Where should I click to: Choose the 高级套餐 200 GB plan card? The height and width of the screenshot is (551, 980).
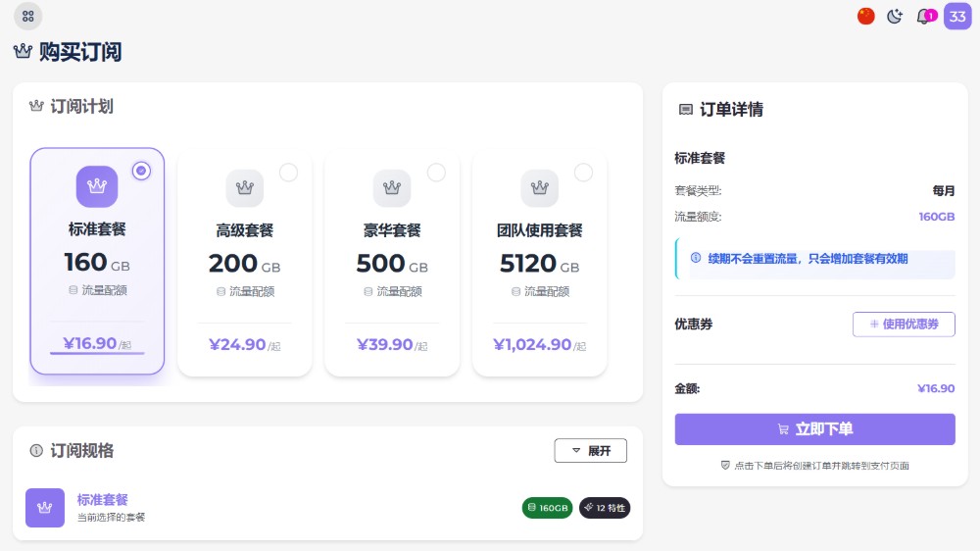(244, 263)
